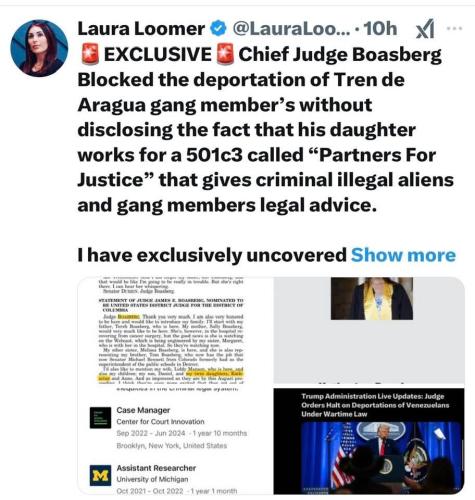Click the Brooklyn, New York location text
Viewport: 475px width, 500px height.
[x=172, y=446]
